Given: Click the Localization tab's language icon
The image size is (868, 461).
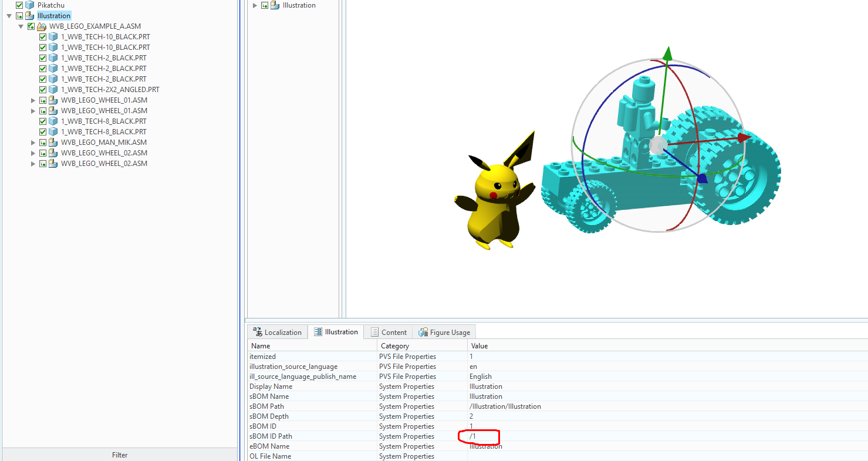Looking at the screenshot, I should (258, 332).
